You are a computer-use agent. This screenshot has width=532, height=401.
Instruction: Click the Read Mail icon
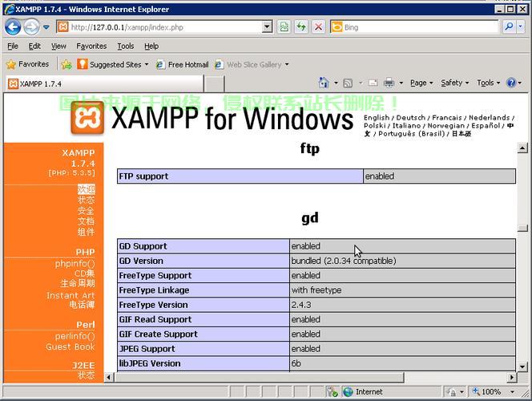click(x=373, y=83)
